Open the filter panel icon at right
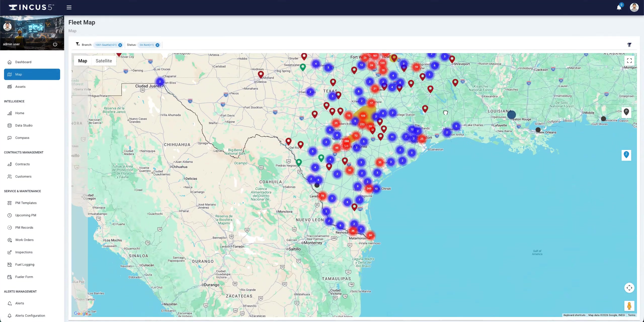 click(629, 45)
